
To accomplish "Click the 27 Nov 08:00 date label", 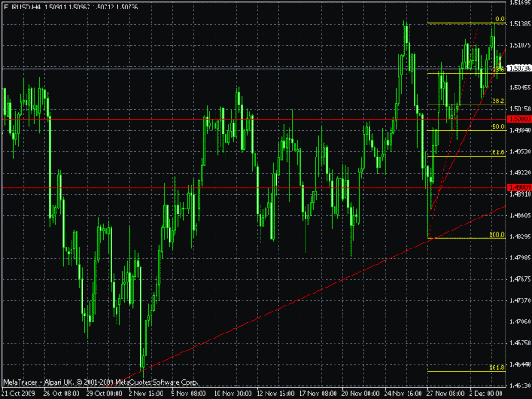I will point(445,394).
